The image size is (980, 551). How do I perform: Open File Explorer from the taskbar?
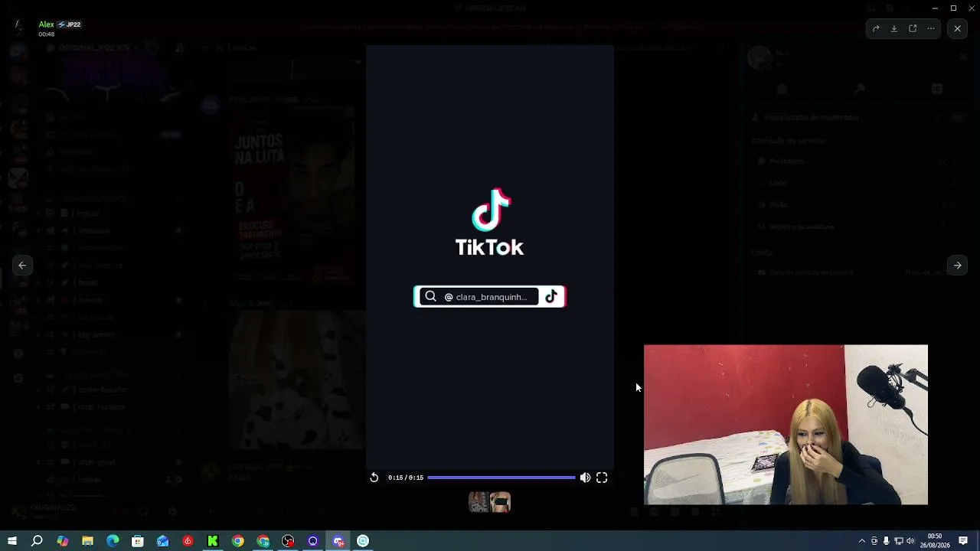pyautogui.click(x=88, y=541)
